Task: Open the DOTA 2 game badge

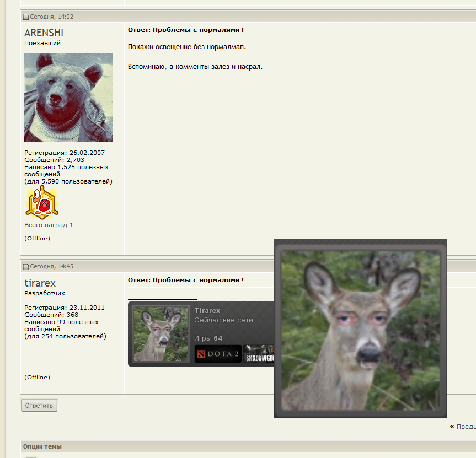Action: coord(218,354)
